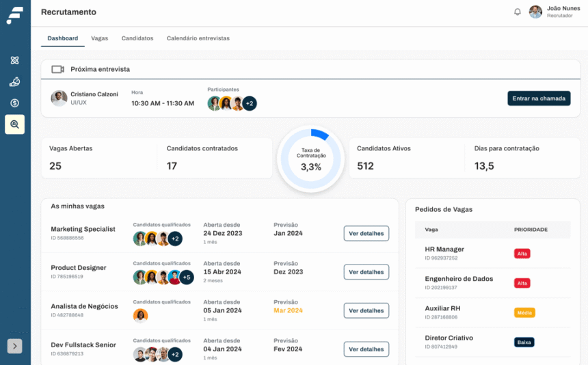This screenshot has height=365, width=588.
Task: Click Baixa priority tag for Diretor Criativo
Action: [x=524, y=342]
